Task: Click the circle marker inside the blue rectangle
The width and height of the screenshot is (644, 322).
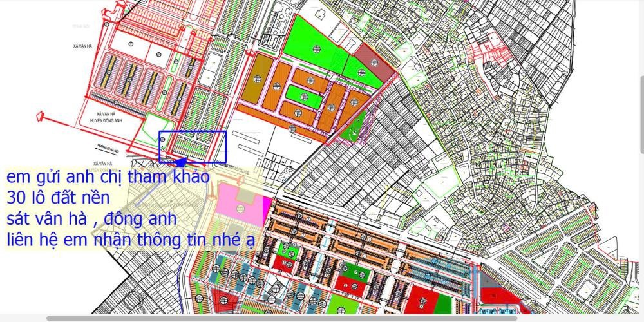Action: pos(163,138)
